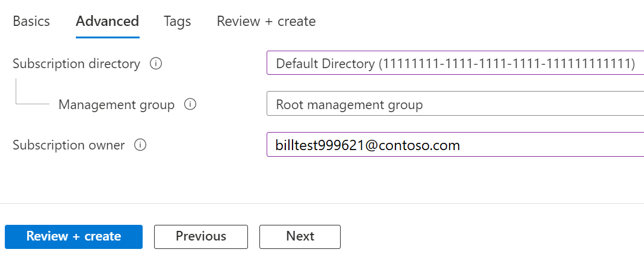
Task: Click the Subscription directory info icon
Action: pyautogui.click(x=156, y=63)
